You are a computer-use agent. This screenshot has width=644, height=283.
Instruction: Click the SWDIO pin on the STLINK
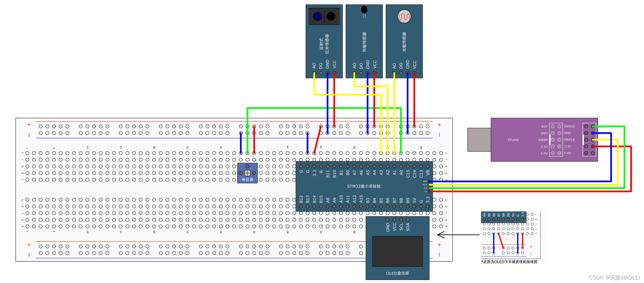(x=559, y=126)
